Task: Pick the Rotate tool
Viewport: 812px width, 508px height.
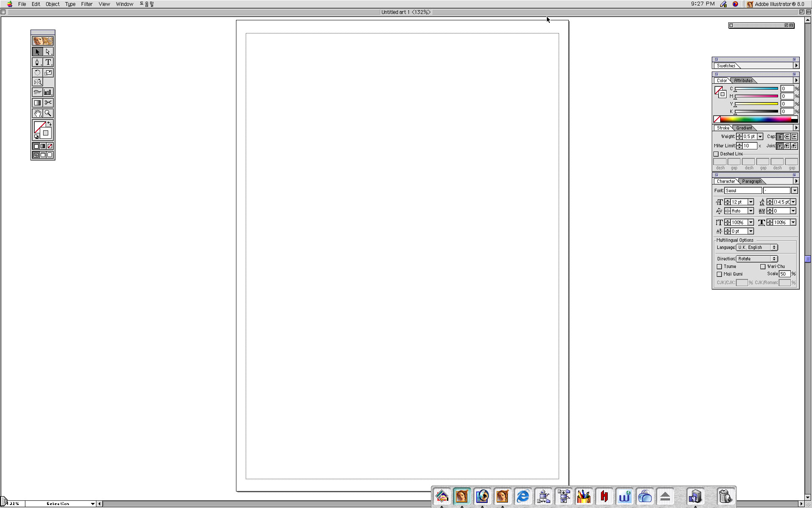Action: point(37,73)
